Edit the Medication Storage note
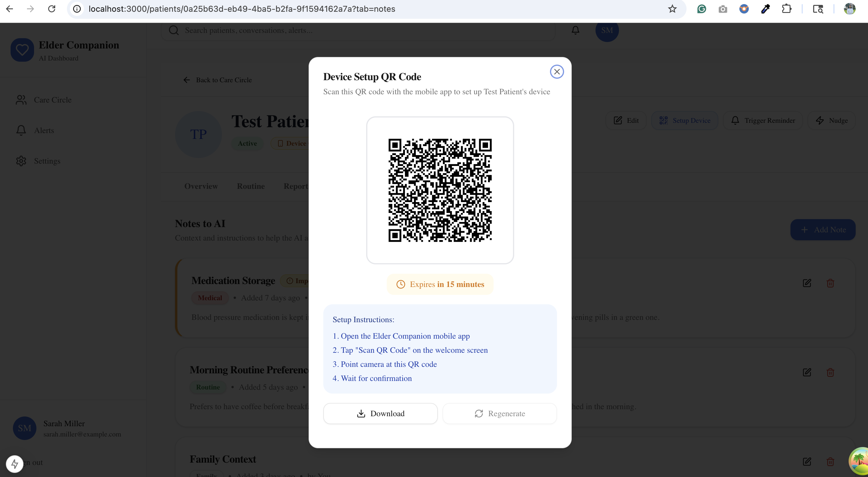 coord(807,283)
